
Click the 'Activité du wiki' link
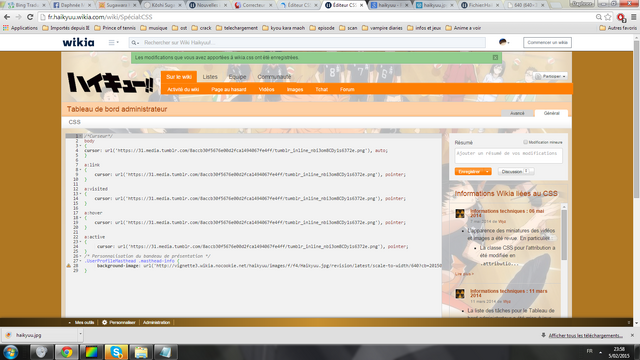coord(183,89)
